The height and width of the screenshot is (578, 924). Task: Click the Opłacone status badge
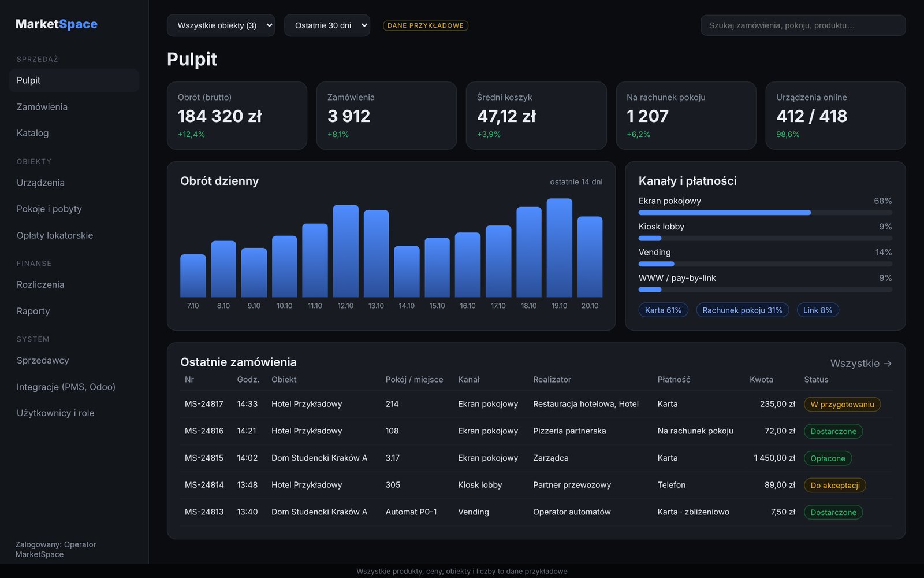pos(828,458)
